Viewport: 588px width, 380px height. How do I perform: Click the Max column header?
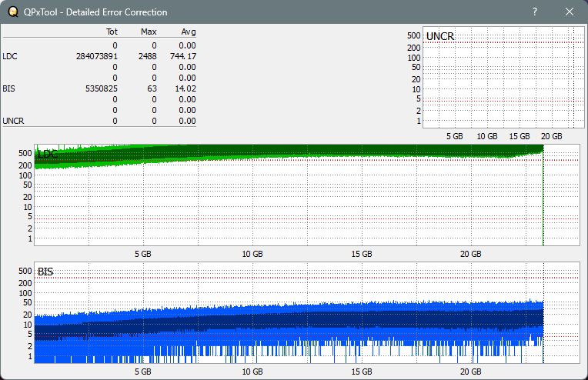click(149, 32)
